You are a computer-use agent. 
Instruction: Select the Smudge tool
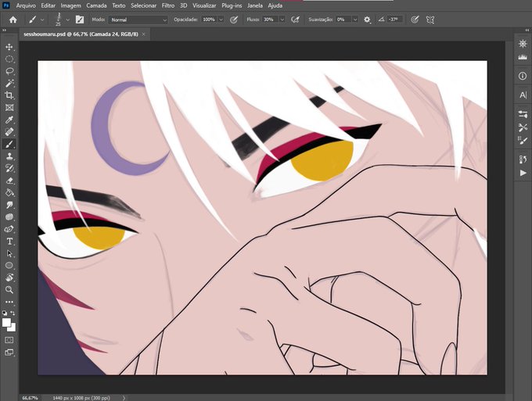[x=9, y=205]
